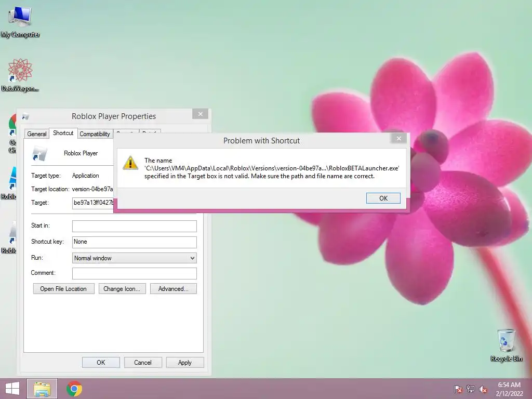
Task: Click Apply in the Properties window
Action: tap(185, 362)
